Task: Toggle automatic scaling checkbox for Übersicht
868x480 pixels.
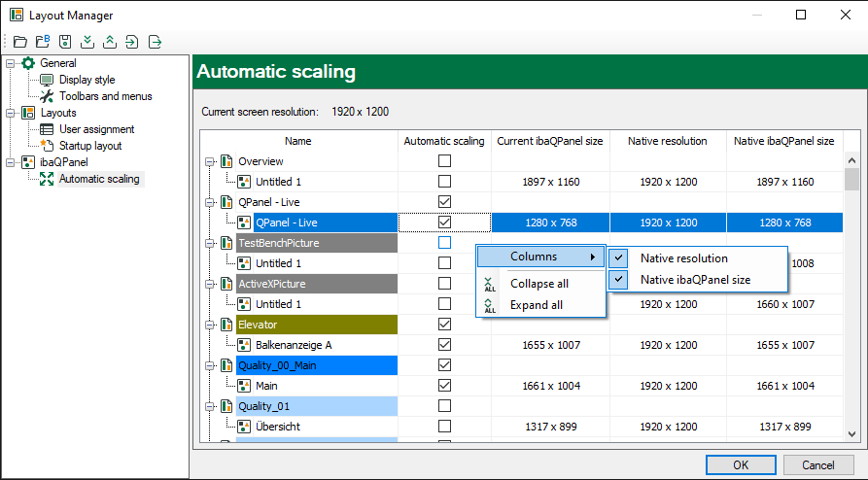Action: tap(444, 427)
